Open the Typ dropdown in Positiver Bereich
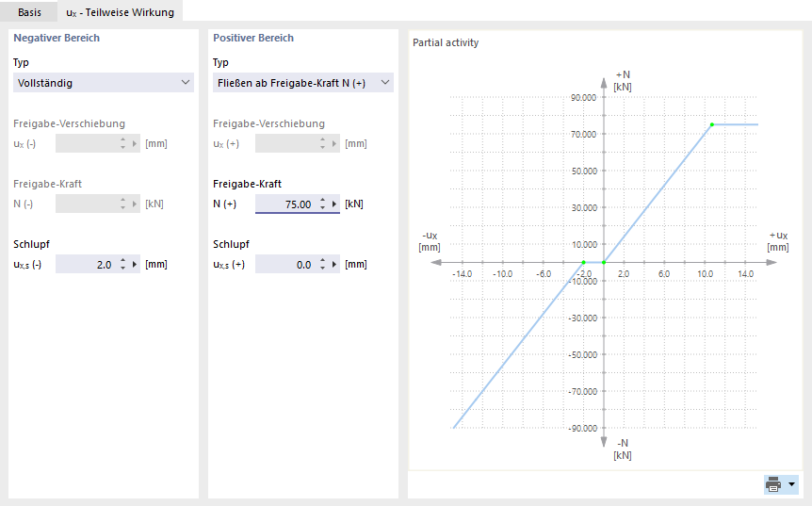 pyautogui.click(x=303, y=83)
